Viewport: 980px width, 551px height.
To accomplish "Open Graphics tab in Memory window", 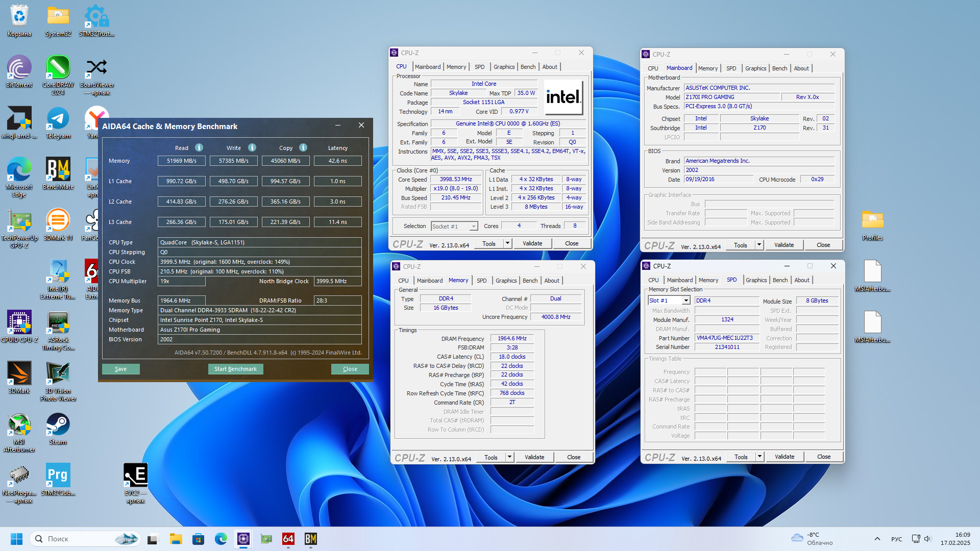I will coord(506,281).
